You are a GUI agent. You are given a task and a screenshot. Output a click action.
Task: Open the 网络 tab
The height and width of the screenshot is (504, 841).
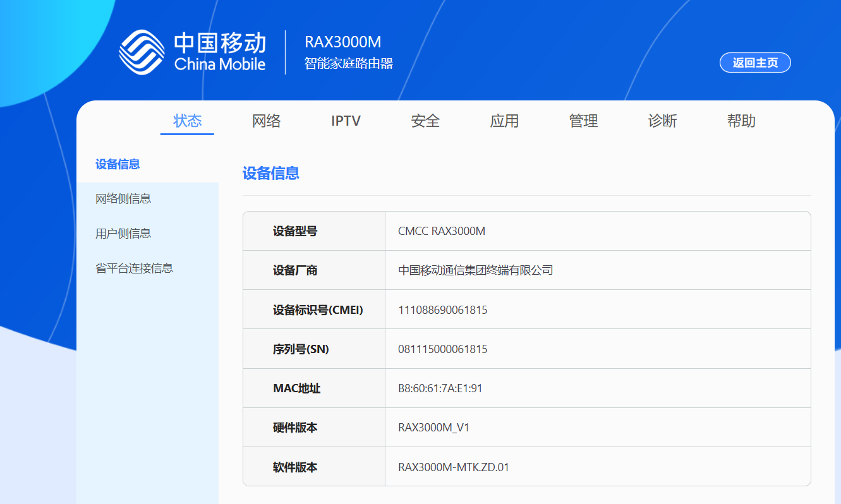[266, 121]
